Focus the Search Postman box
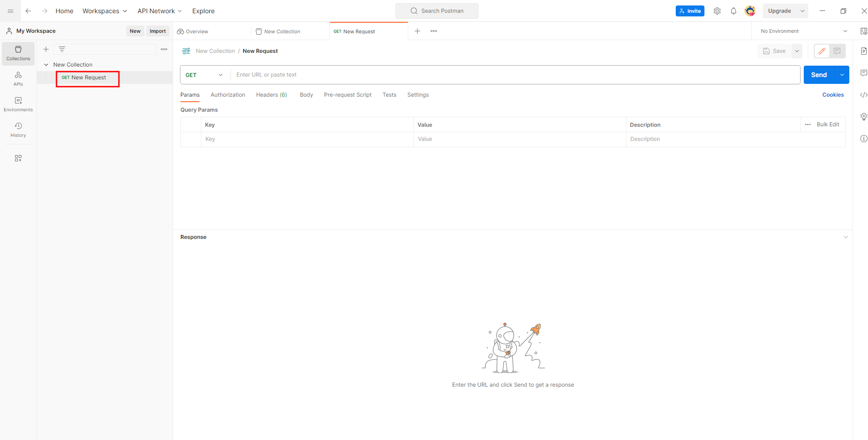This screenshot has height=440, width=868. (437, 11)
